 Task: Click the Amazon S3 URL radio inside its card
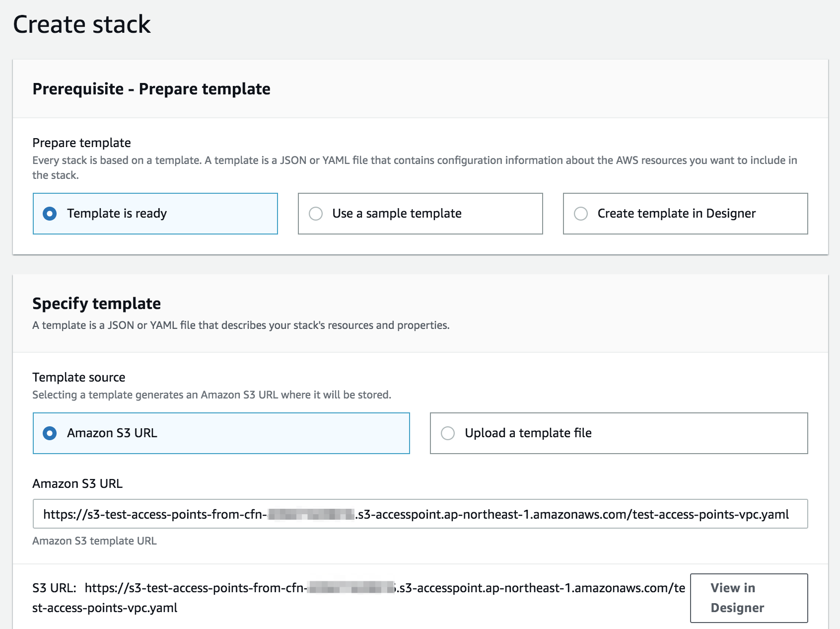click(50, 433)
